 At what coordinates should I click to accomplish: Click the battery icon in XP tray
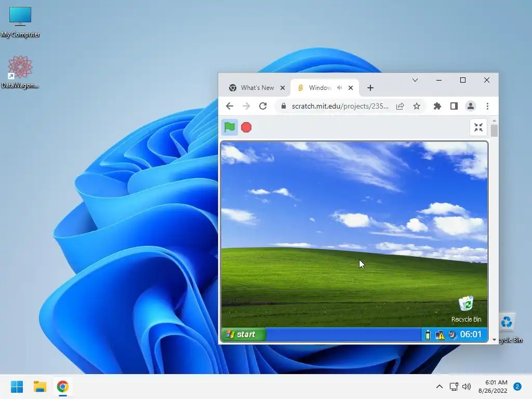coord(428,335)
